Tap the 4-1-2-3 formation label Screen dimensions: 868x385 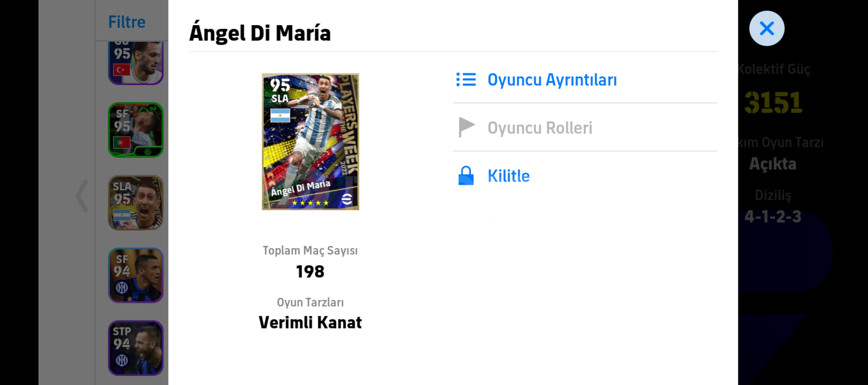773,216
